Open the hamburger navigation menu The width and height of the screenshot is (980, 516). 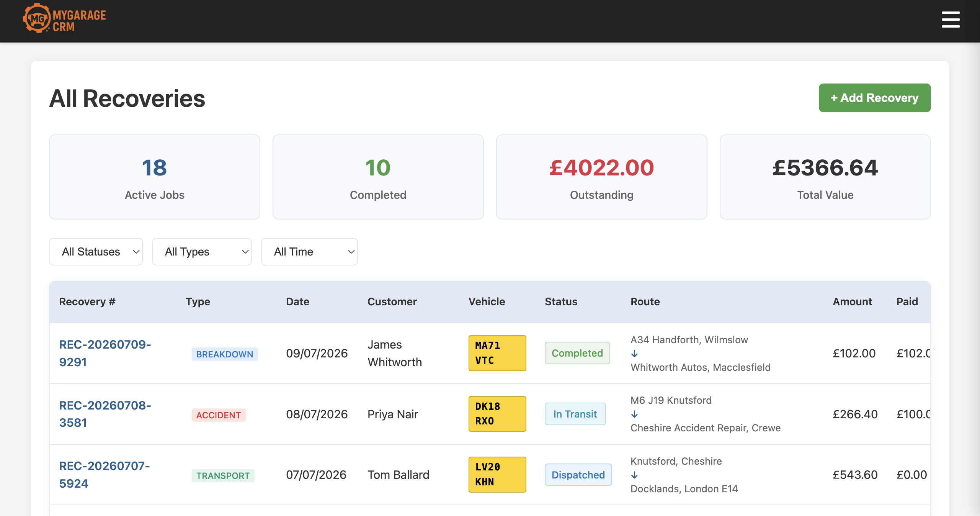pyautogui.click(x=951, y=20)
